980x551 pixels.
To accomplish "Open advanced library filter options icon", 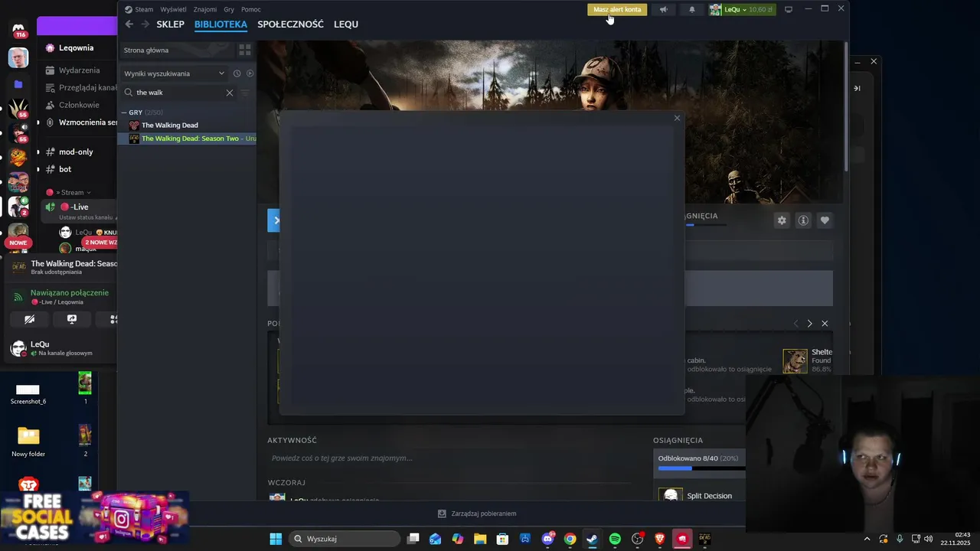I will (x=245, y=93).
